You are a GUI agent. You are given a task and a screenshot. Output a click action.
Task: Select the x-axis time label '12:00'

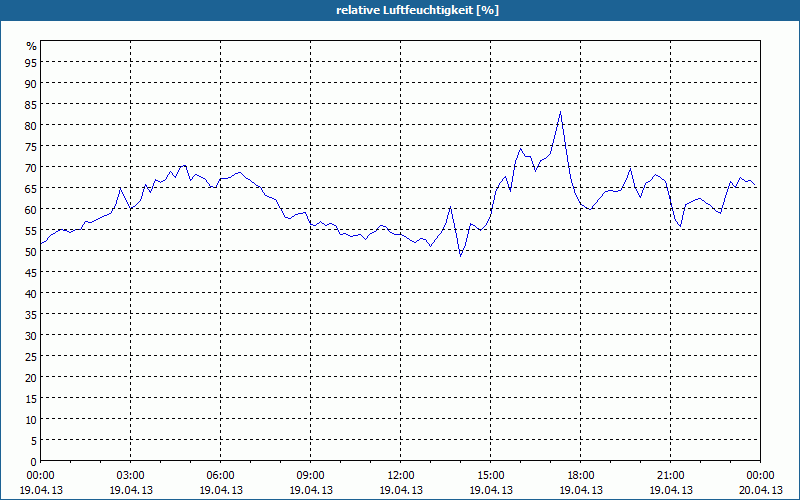tap(401, 476)
